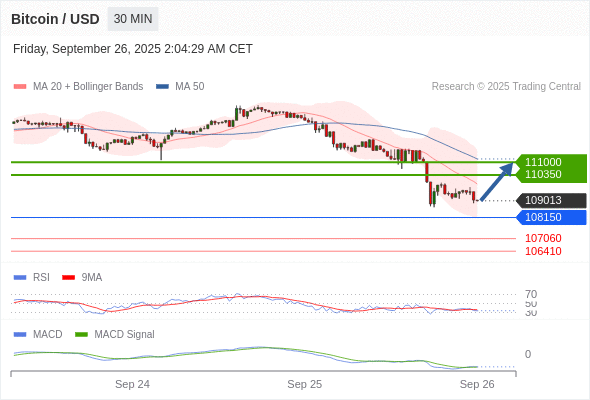Click the blue upward forecast arrow

497,181
